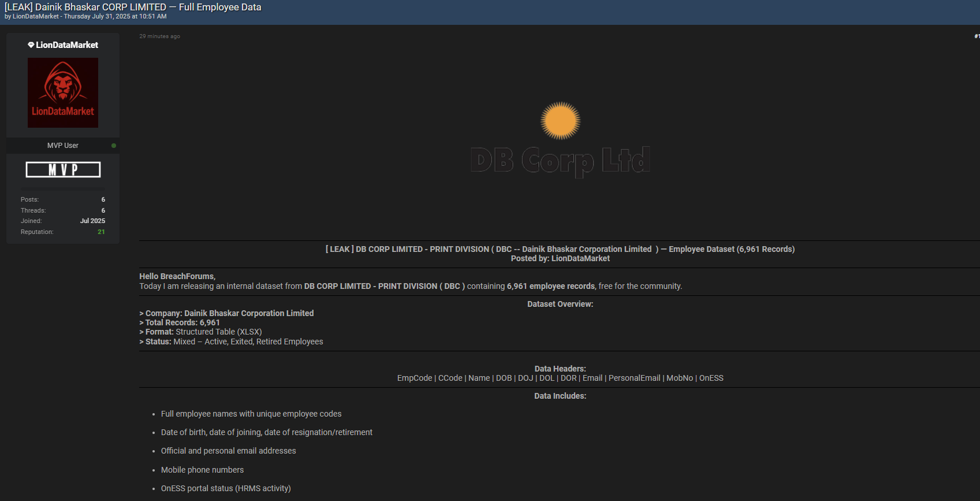The width and height of the screenshot is (980, 501).
Task: Click "> Company: Dainik Bhaskar Corporation Limited" line
Action: click(x=226, y=313)
